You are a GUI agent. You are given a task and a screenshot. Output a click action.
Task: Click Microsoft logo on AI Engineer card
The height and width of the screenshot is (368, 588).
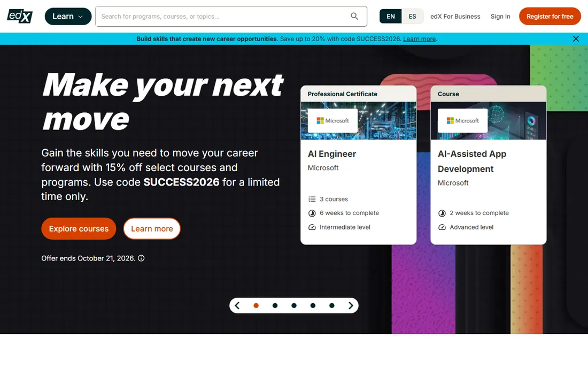point(332,120)
